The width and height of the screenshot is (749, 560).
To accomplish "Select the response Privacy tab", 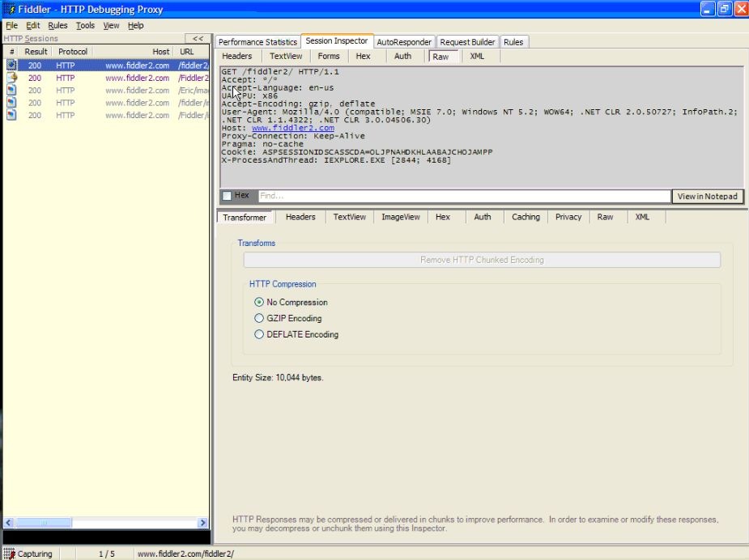I will tap(568, 217).
